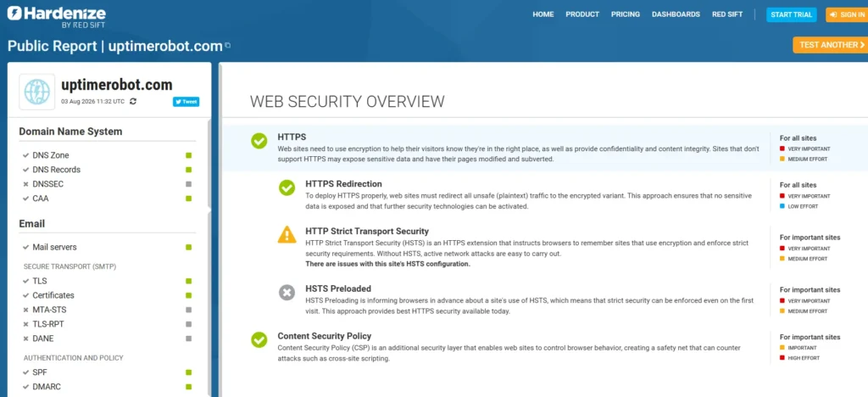Open the RED SIFT menu item

click(x=727, y=14)
